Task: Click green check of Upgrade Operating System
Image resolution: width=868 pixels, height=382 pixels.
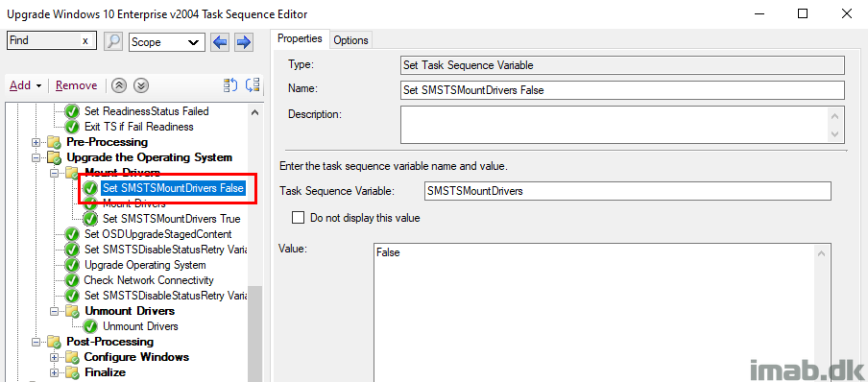Action: pyautogui.click(x=72, y=265)
